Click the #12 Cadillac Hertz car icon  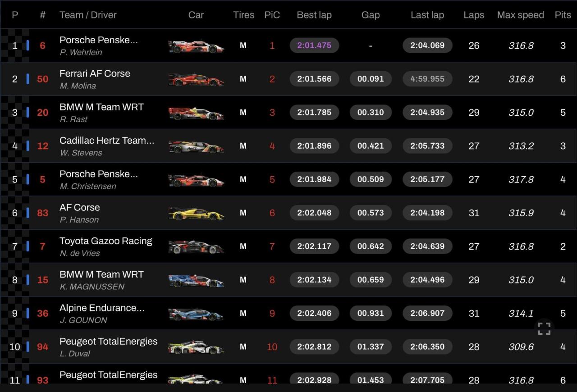pos(196,146)
